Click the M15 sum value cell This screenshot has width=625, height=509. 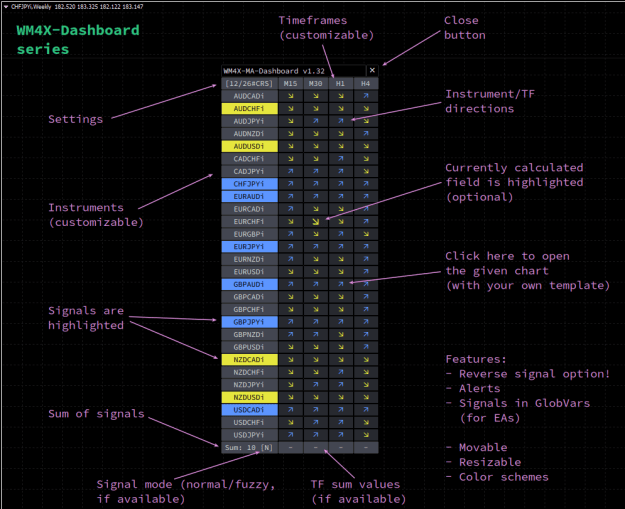291,448
